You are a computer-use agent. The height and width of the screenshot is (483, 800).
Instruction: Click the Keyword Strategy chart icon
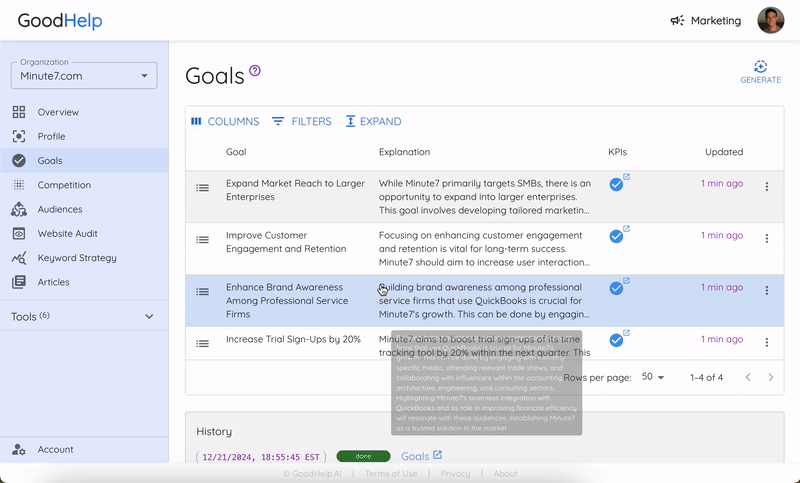tap(19, 258)
